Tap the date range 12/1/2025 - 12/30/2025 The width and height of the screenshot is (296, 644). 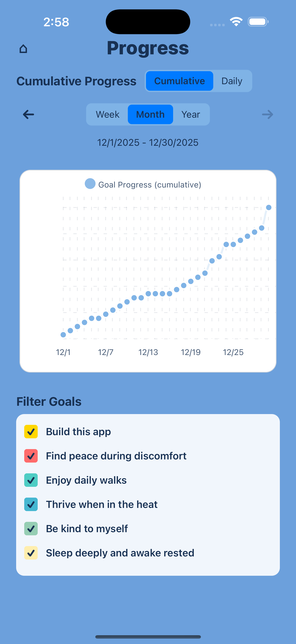tap(148, 142)
